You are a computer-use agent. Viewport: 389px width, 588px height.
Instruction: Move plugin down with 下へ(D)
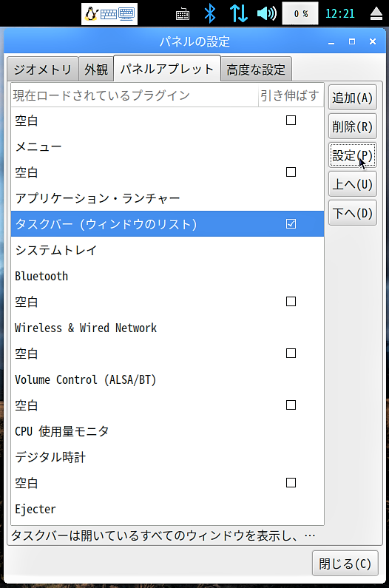[x=353, y=213]
